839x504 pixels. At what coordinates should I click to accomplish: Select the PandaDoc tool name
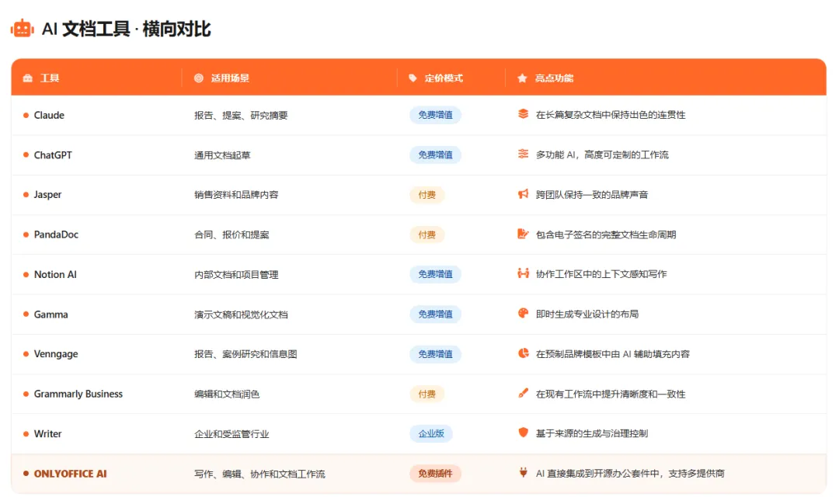[x=56, y=235]
